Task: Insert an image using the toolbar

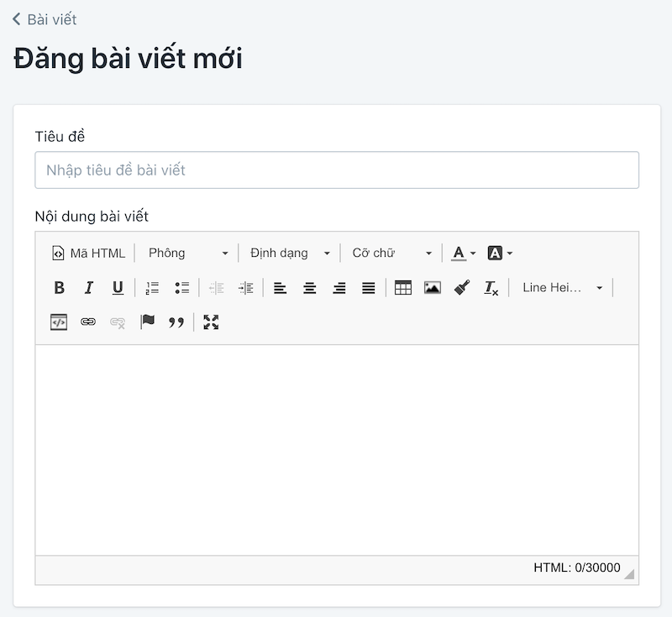Action: [x=431, y=287]
